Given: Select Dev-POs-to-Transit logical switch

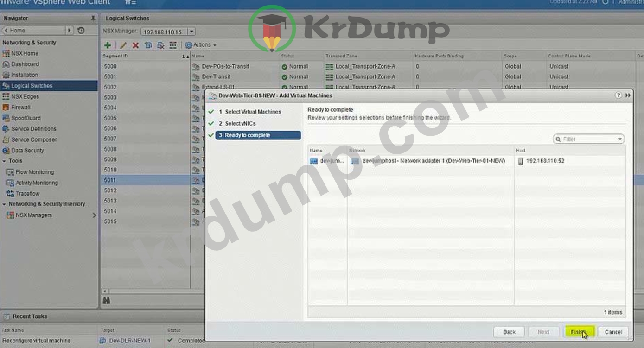Looking at the screenshot, I should click(225, 66).
